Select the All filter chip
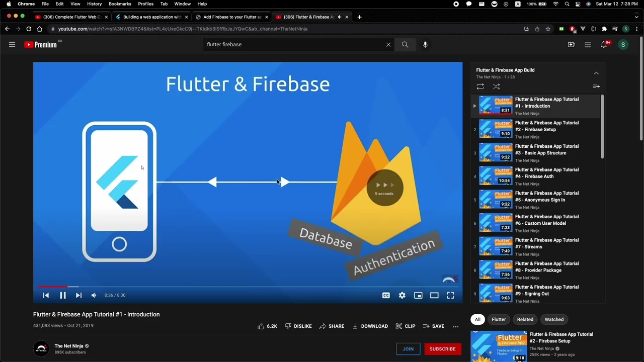The height and width of the screenshot is (362, 644). point(477,320)
